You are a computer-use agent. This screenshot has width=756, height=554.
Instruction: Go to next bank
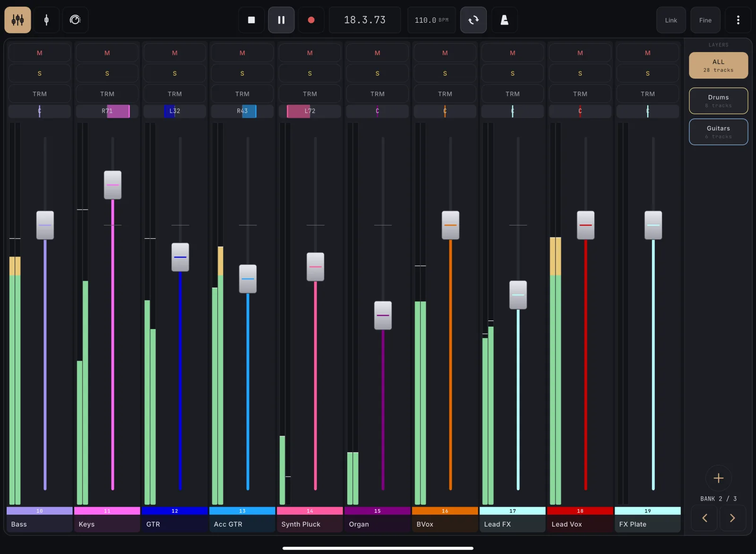tap(732, 518)
